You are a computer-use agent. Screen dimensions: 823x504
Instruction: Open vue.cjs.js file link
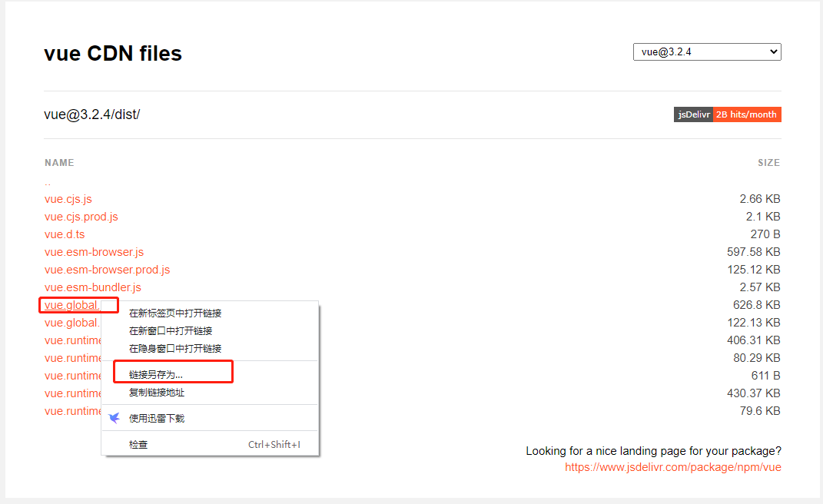pyautogui.click(x=68, y=199)
